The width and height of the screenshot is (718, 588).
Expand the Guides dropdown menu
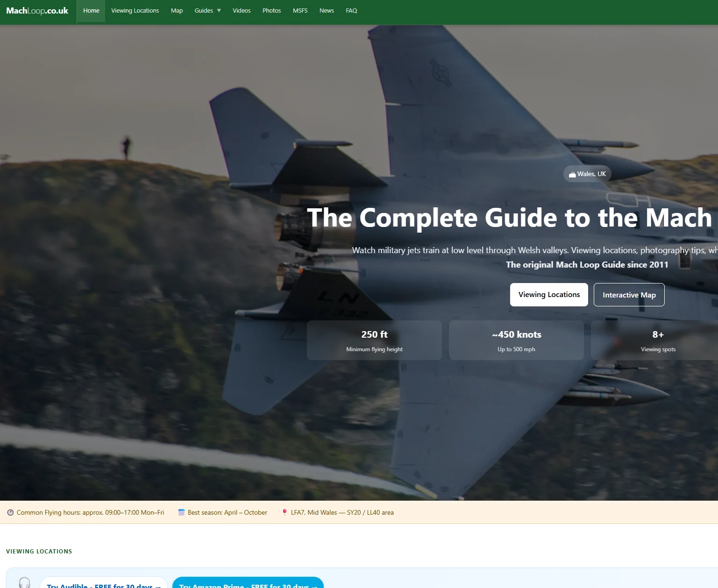[x=208, y=11]
